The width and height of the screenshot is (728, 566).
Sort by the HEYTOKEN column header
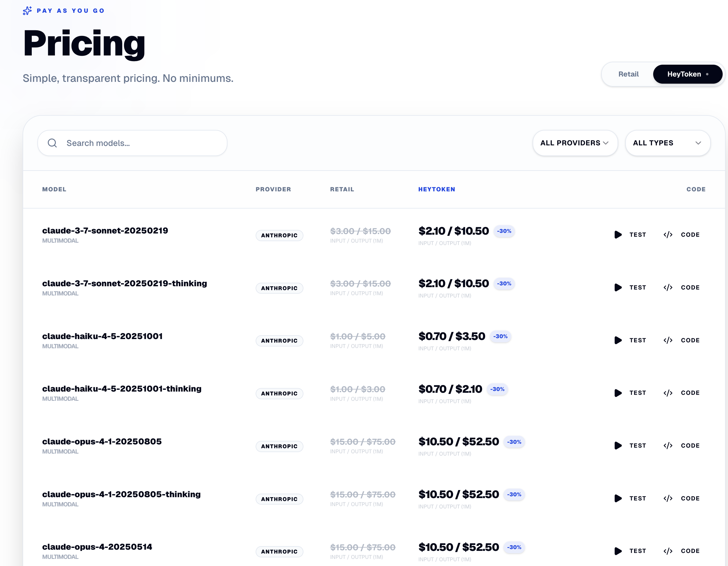click(437, 189)
